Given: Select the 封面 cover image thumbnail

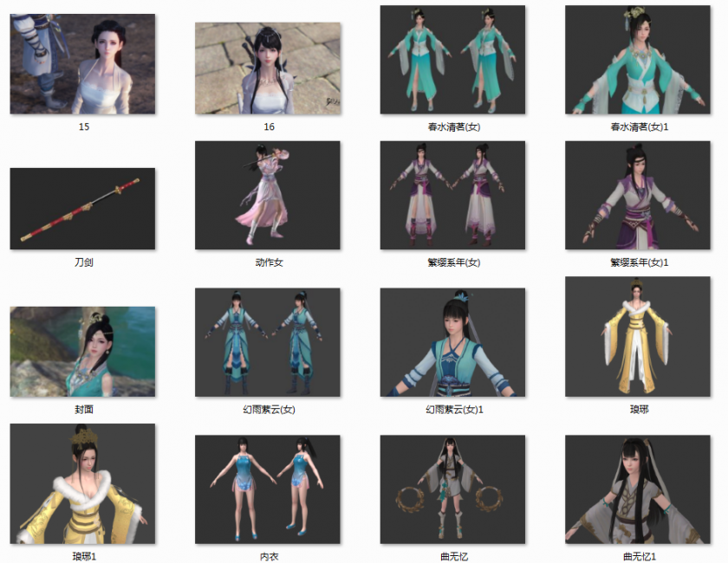Looking at the screenshot, I should (82, 352).
